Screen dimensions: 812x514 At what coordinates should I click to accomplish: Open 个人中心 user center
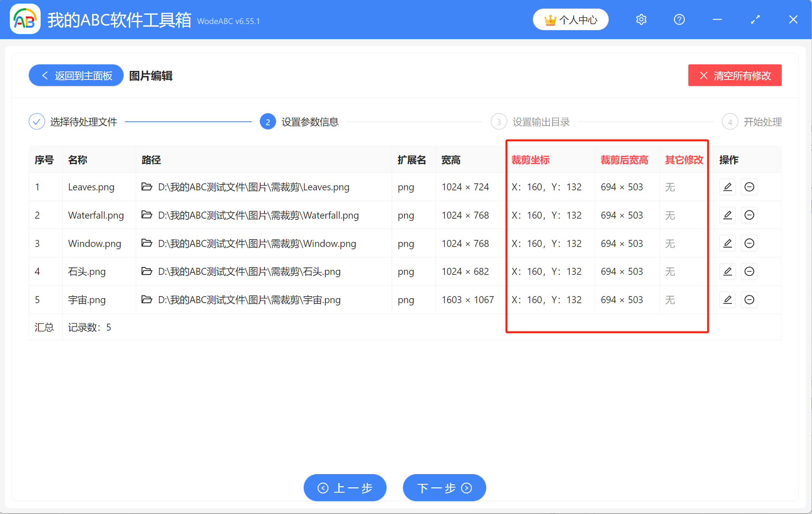(570, 20)
